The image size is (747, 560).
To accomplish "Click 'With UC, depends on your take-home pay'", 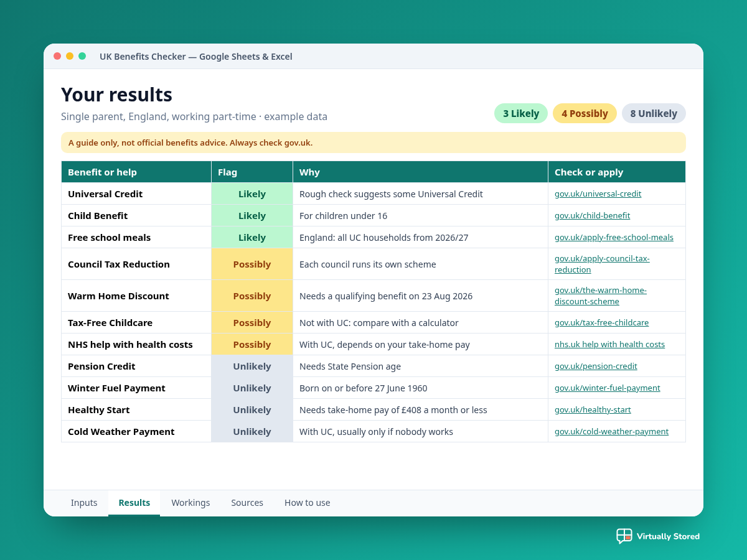I will [384, 344].
